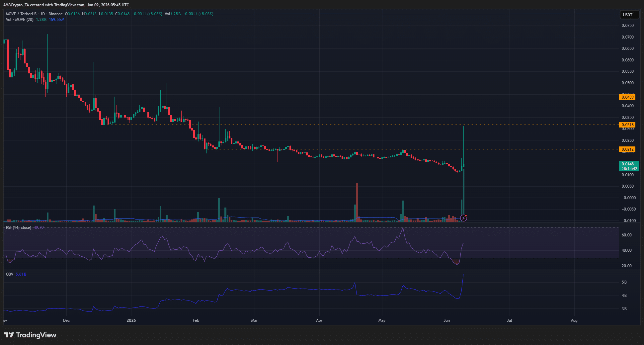
Task: Click the 2026 label on time axis
Action: pyautogui.click(x=131, y=320)
